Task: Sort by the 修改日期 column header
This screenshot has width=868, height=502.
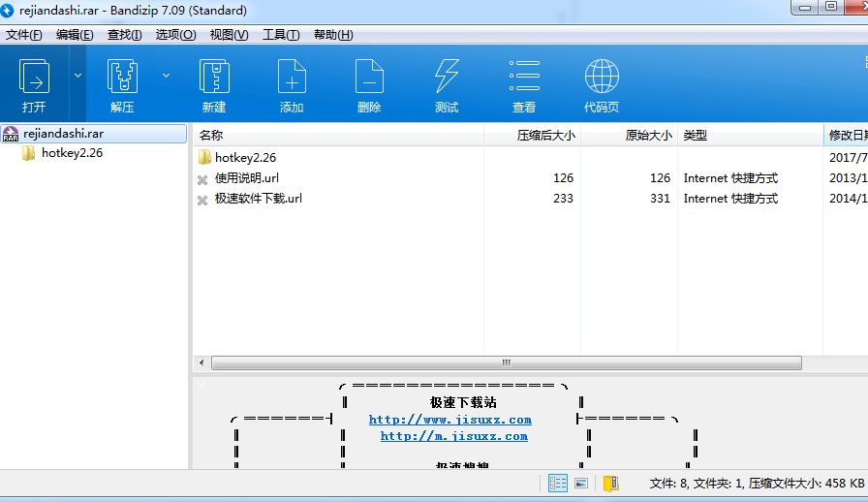Action: tap(846, 136)
